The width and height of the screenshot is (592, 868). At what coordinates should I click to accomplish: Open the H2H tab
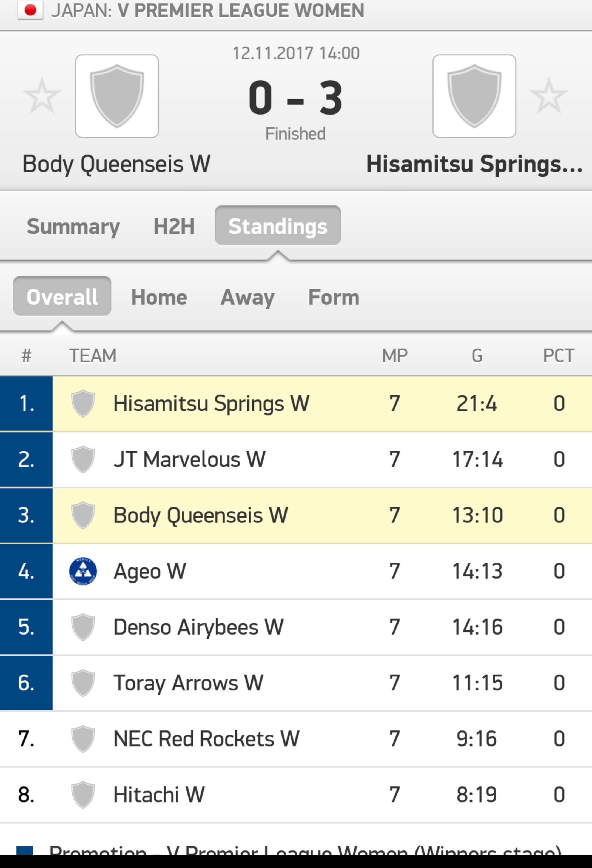(174, 226)
